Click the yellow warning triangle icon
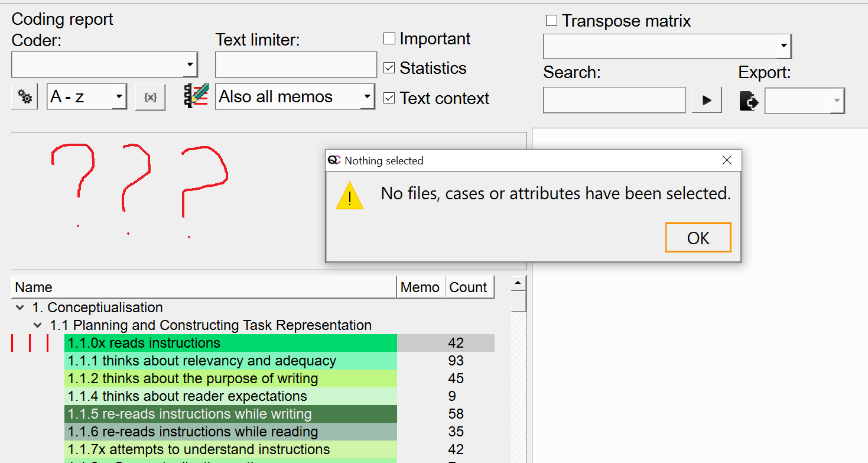 coord(350,196)
